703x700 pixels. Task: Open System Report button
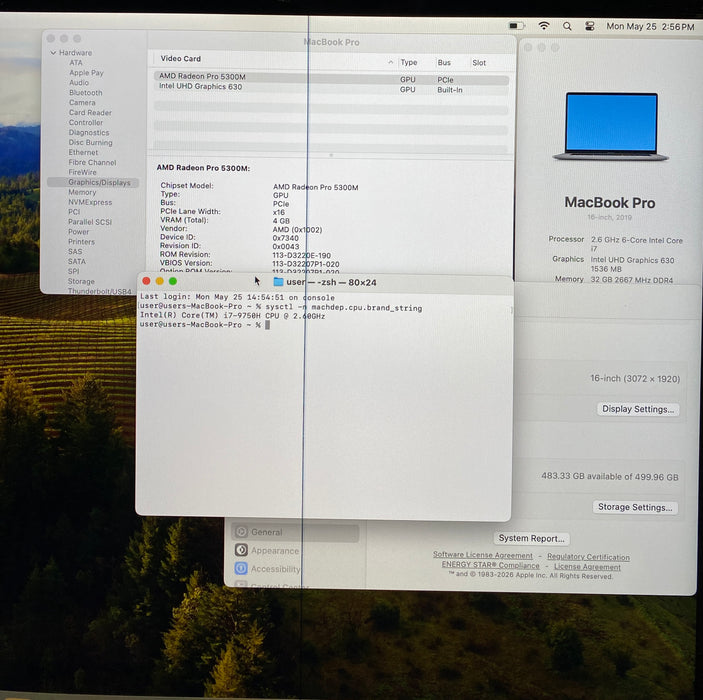(531, 538)
